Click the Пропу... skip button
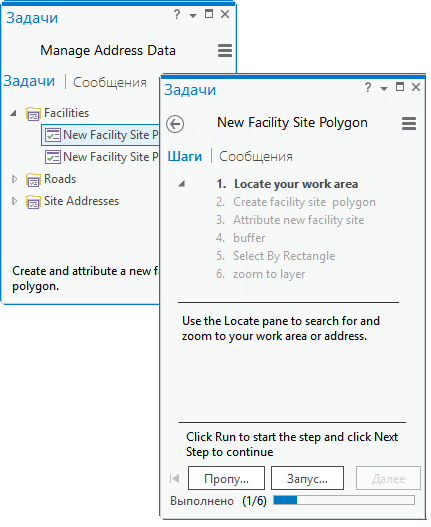 pos(226,478)
